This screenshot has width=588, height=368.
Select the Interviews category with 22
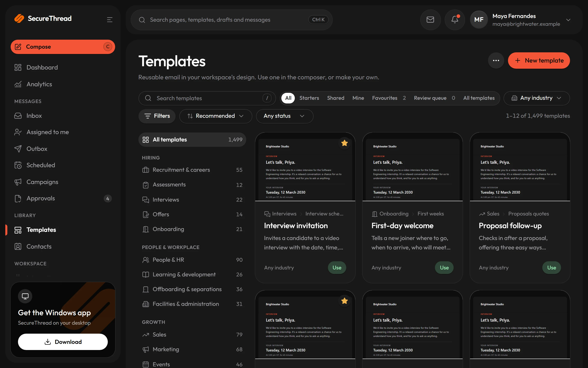click(192, 200)
